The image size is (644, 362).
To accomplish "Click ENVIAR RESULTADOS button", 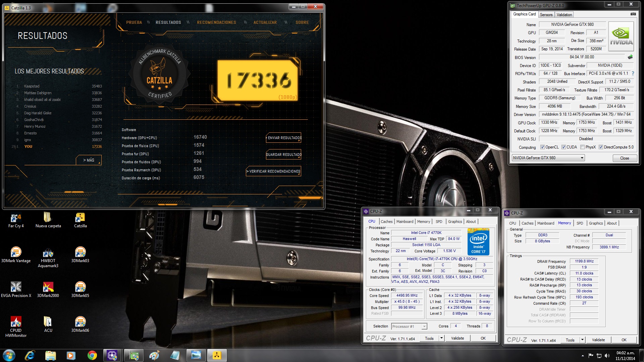I will pos(283,138).
